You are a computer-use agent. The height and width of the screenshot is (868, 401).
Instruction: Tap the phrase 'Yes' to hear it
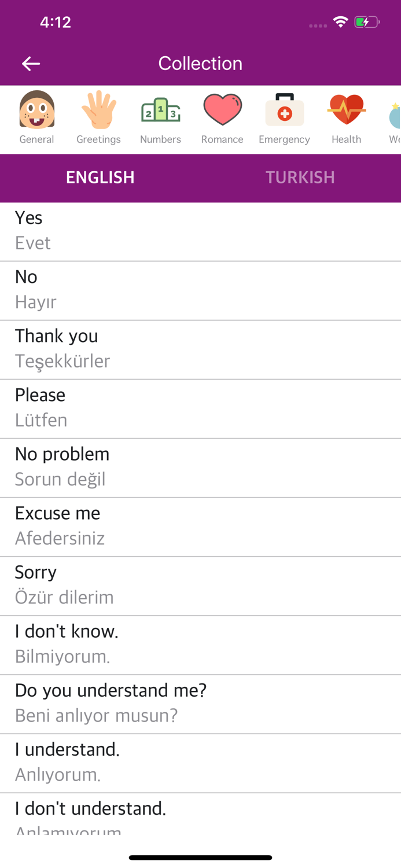click(200, 230)
